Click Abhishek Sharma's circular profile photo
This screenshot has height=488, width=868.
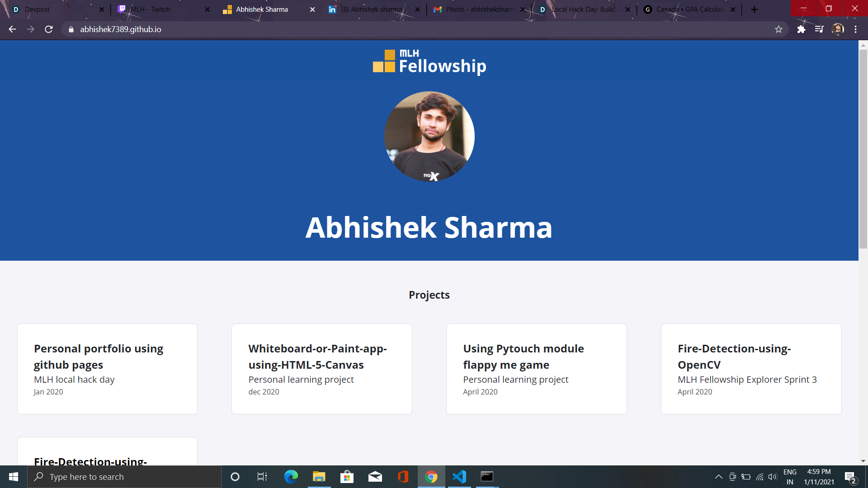coord(429,136)
